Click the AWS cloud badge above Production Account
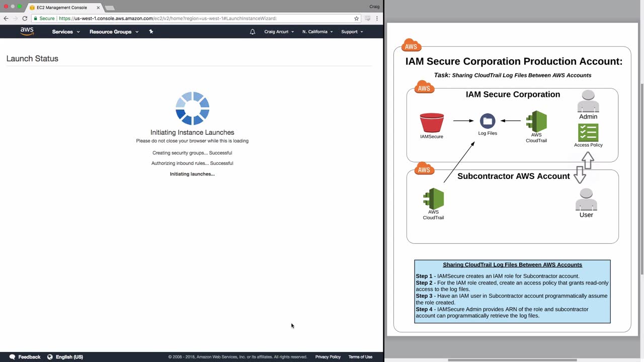The image size is (644, 362). [x=411, y=45]
